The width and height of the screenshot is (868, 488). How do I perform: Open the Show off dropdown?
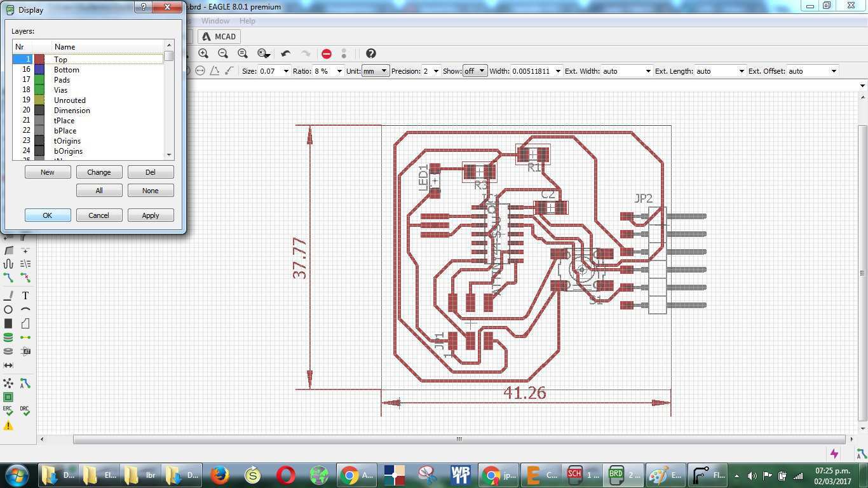pos(475,71)
